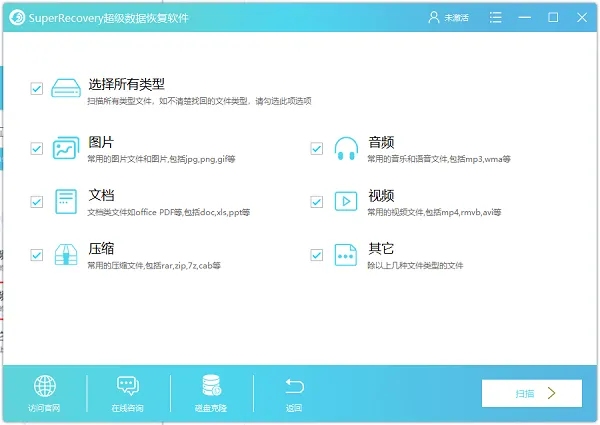Viewport: 600px width, 425px height.
Task: Click the 返回 back arrow icon
Action: click(x=294, y=386)
